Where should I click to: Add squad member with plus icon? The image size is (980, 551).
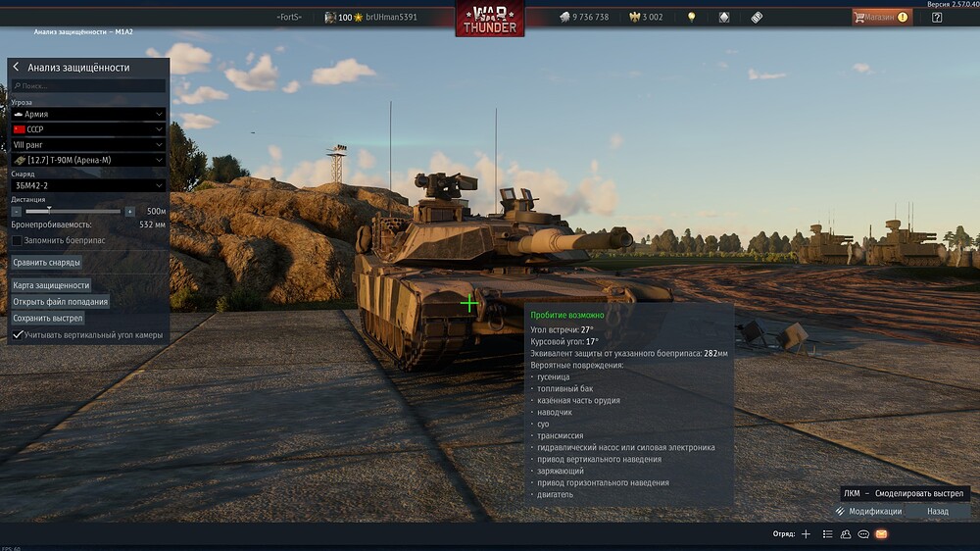tap(807, 534)
